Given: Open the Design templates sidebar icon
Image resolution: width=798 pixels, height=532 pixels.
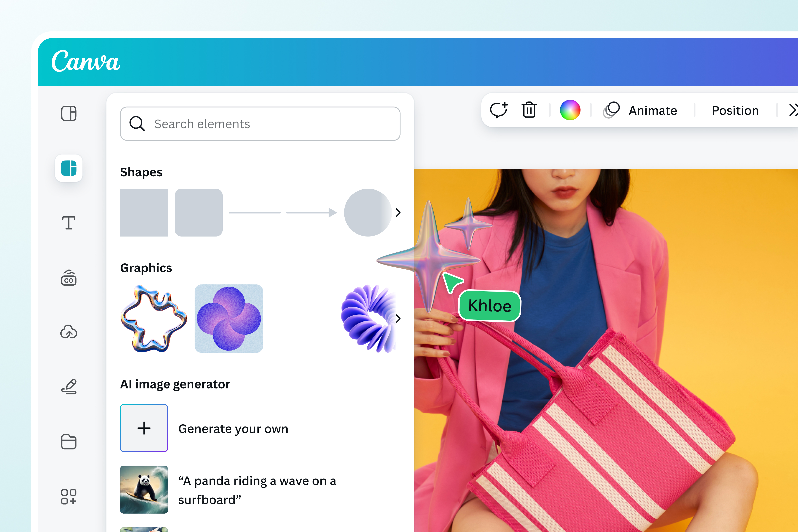Looking at the screenshot, I should click(x=68, y=113).
